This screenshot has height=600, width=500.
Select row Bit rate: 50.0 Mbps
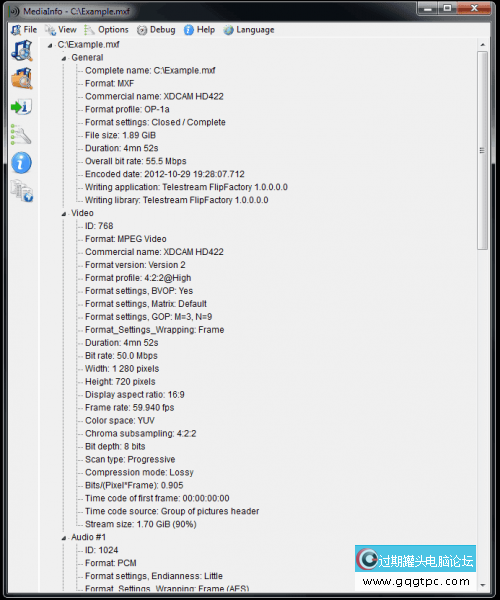[121, 356]
